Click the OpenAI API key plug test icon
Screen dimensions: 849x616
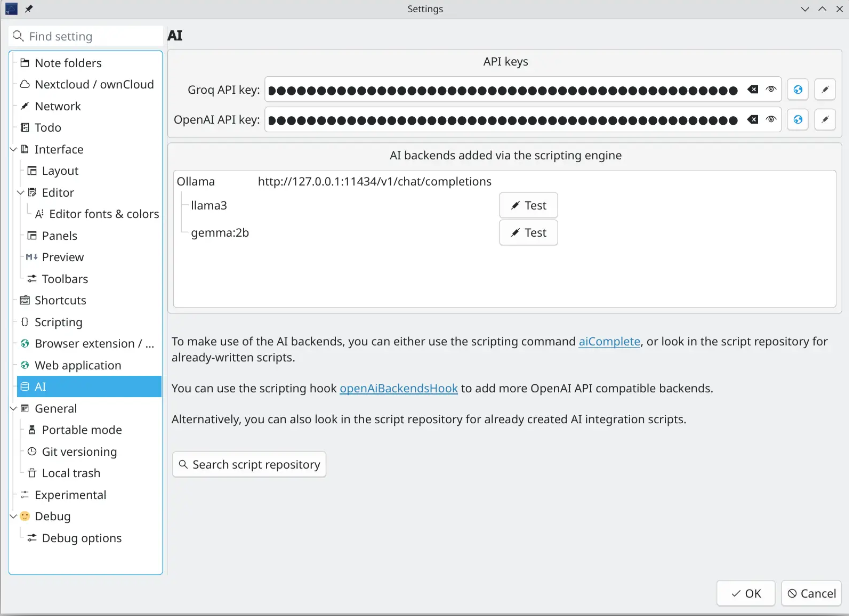click(x=824, y=120)
